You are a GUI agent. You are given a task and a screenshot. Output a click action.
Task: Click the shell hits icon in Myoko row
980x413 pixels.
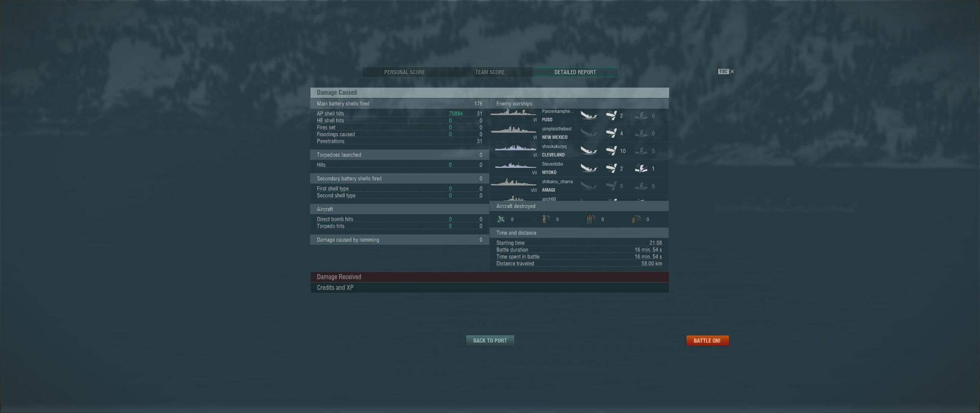click(x=611, y=168)
